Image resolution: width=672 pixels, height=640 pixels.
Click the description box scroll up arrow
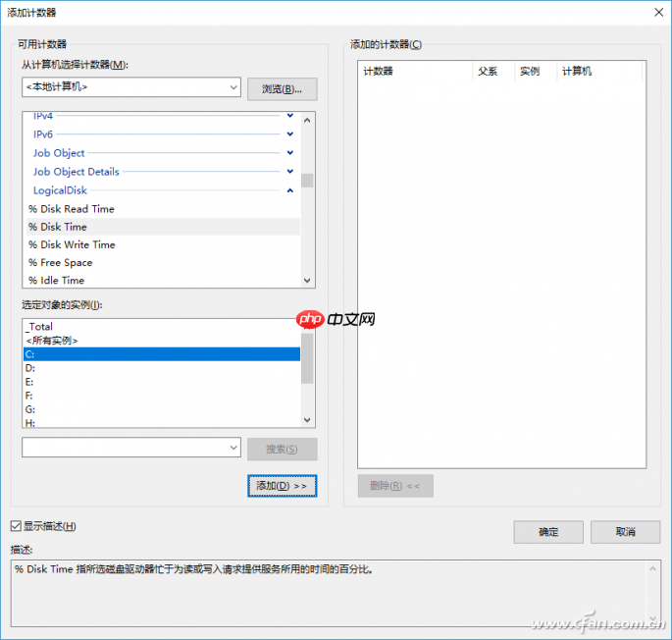[652, 569]
